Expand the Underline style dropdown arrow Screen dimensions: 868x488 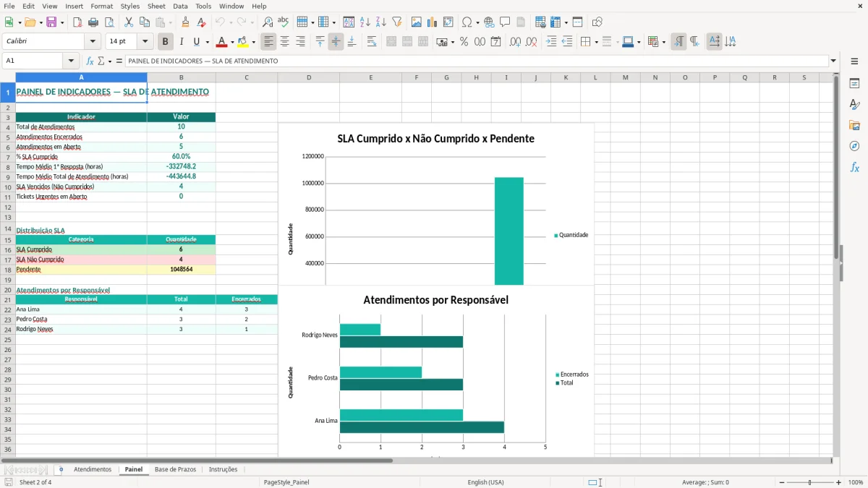tap(207, 42)
